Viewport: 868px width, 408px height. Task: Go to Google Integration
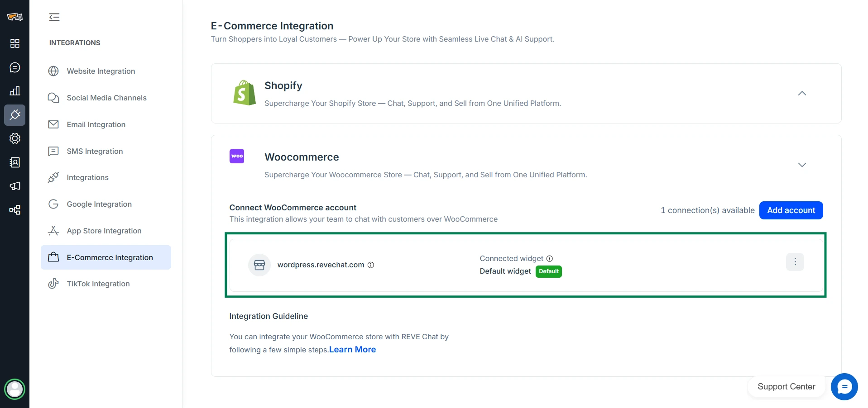(106, 204)
